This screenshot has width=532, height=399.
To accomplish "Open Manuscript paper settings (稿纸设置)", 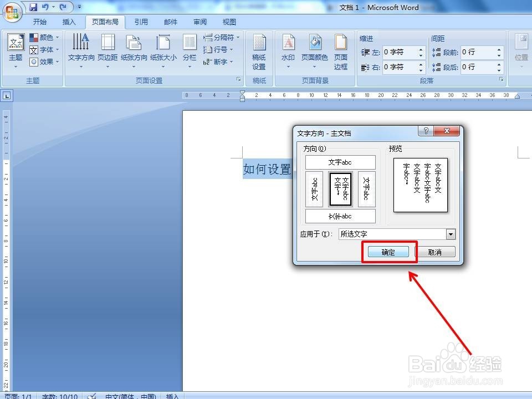I will pos(259,52).
